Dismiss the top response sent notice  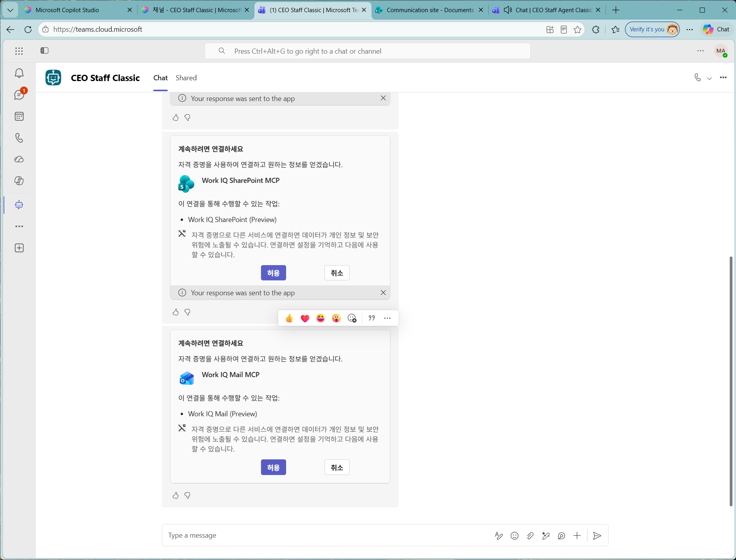pos(383,98)
